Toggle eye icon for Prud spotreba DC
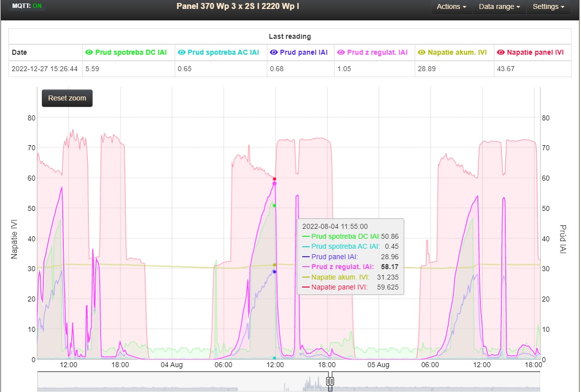 (x=89, y=52)
